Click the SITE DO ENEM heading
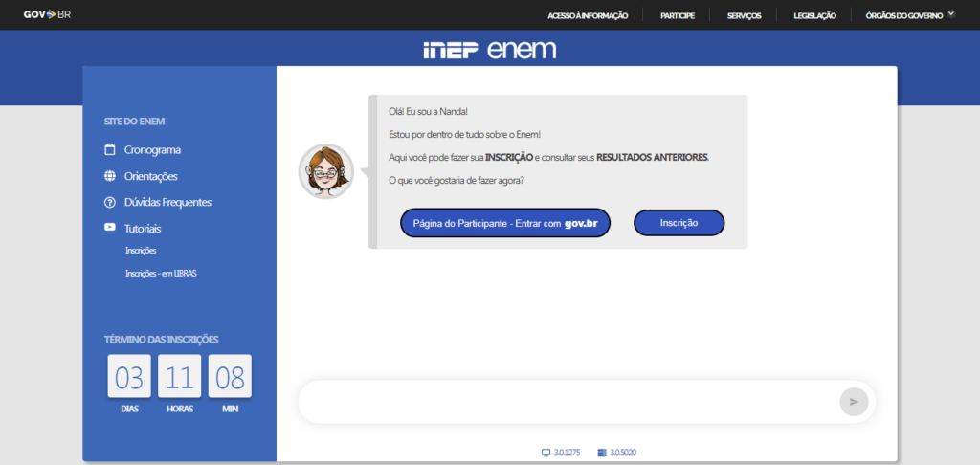 pos(134,122)
